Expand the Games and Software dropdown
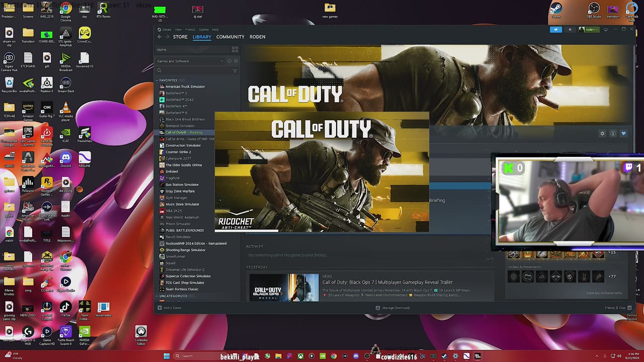 click(190, 61)
